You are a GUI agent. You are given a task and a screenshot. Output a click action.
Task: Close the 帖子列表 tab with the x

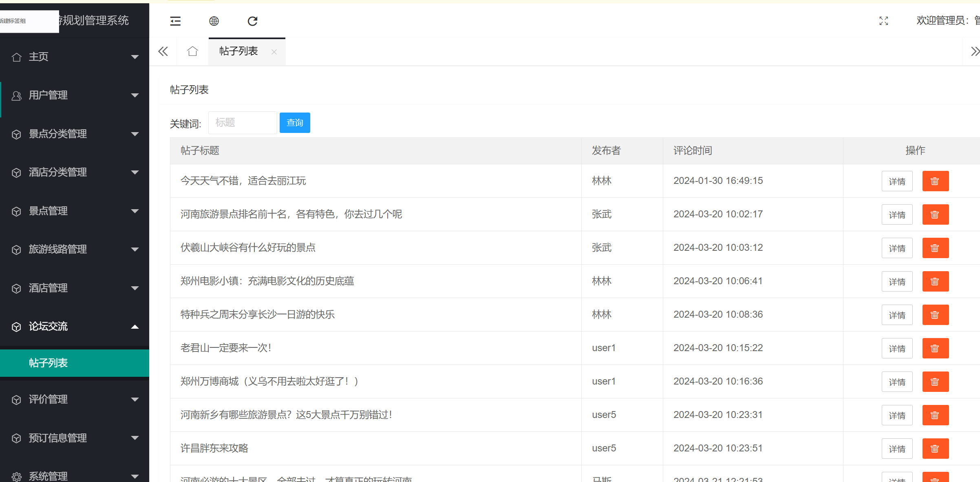point(274,52)
